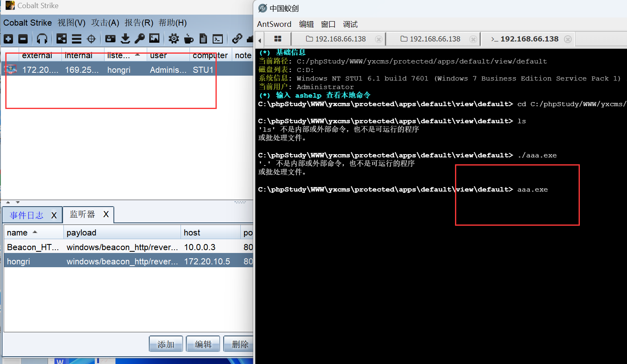Select the hongri listener row

click(x=128, y=262)
